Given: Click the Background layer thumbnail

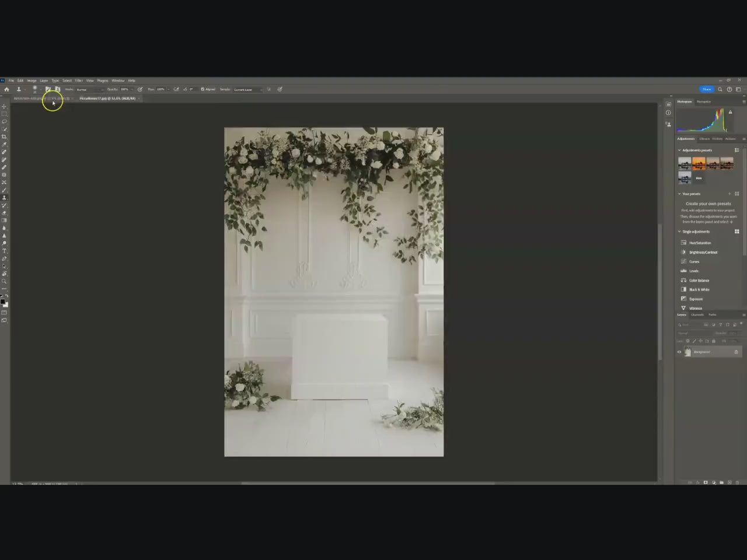Looking at the screenshot, I should (x=687, y=352).
